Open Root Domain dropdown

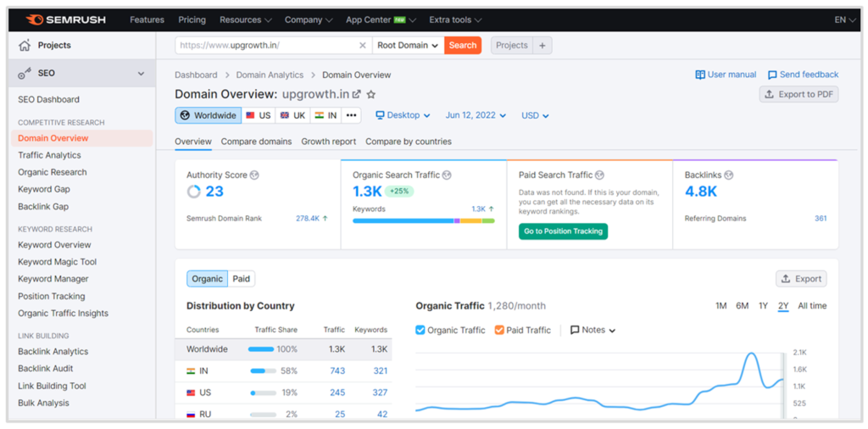click(x=408, y=46)
